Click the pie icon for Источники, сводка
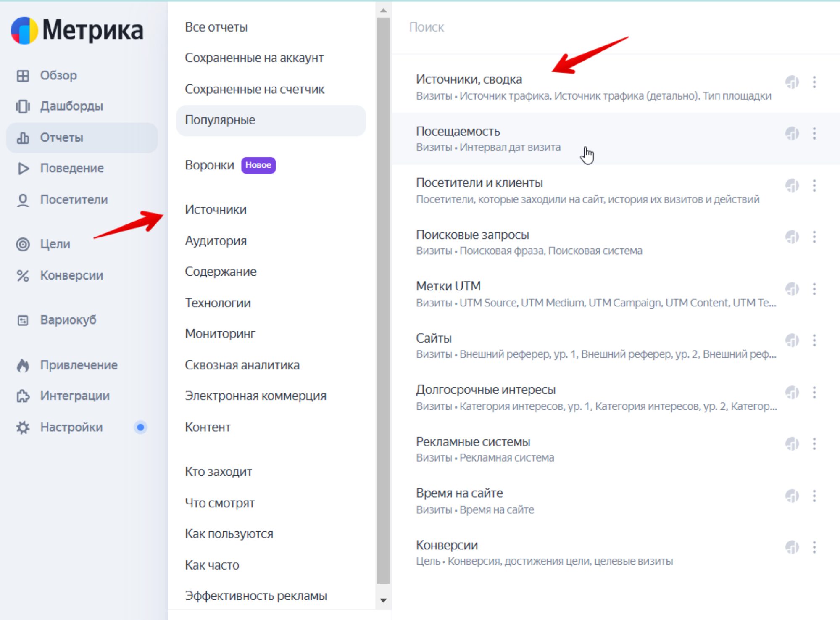This screenshot has width=840, height=620. [792, 82]
